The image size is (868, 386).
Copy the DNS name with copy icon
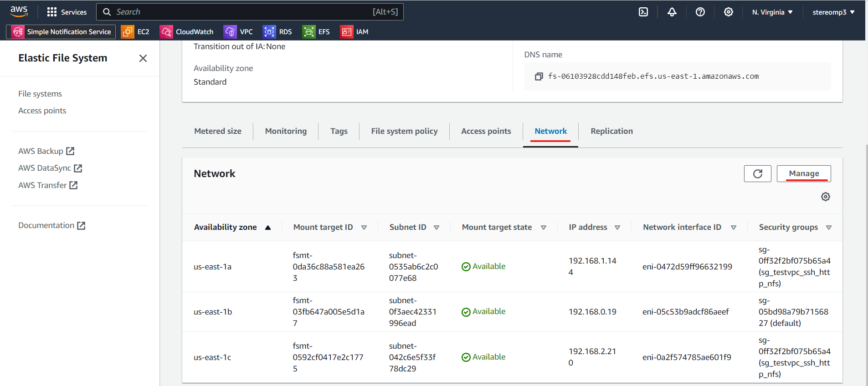click(539, 76)
